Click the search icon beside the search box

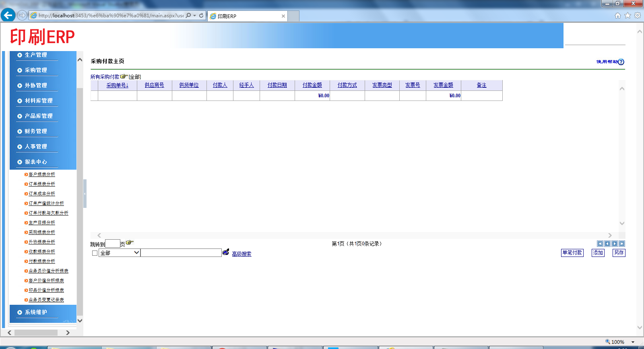[226, 252]
